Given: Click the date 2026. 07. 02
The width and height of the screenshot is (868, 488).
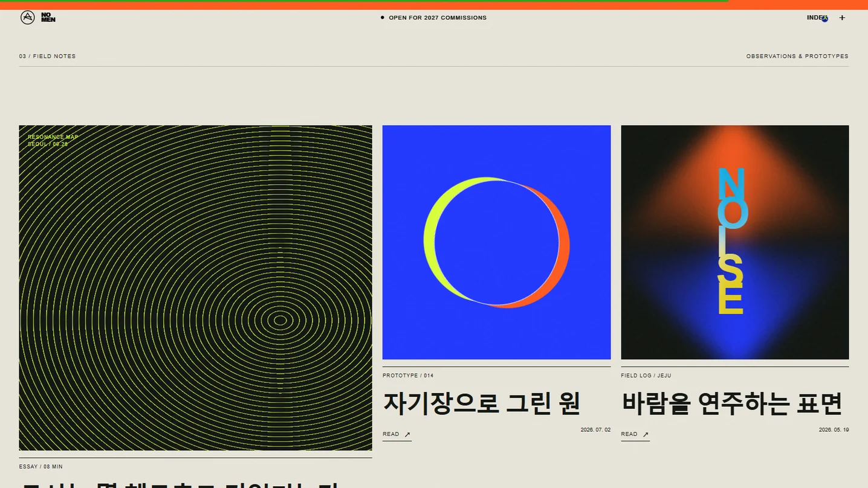Looking at the screenshot, I should point(595,430).
